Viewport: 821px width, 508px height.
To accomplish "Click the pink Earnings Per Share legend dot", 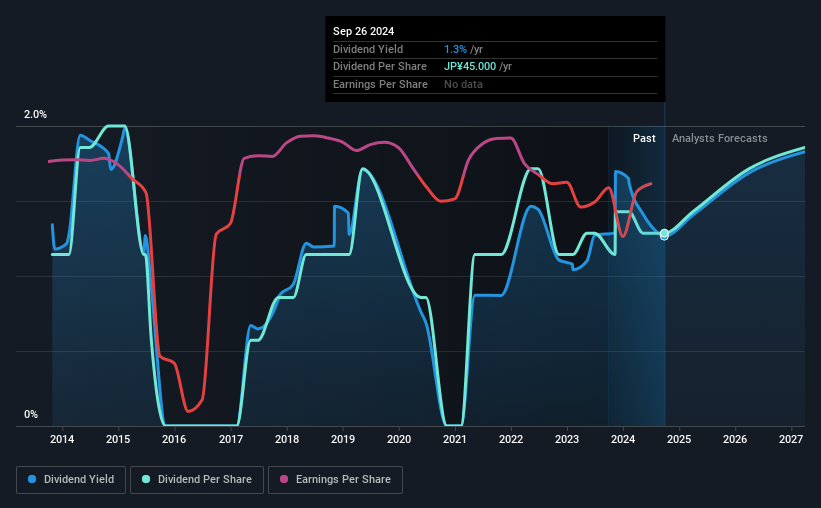I will (x=284, y=479).
